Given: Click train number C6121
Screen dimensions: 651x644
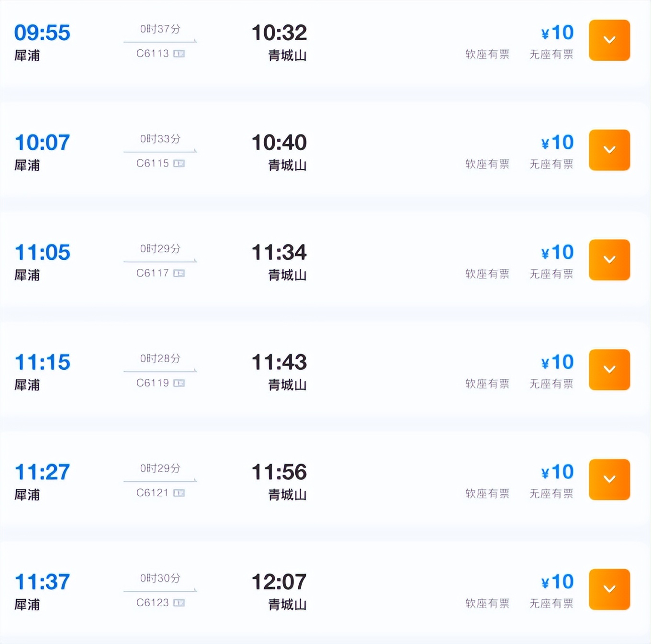Looking at the screenshot, I should pyautogui.click(x=152, y=493).
